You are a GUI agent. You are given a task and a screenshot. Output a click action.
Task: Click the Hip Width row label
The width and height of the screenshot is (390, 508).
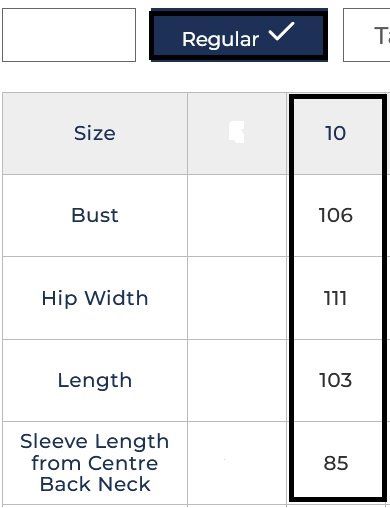[x=95, y=298]
